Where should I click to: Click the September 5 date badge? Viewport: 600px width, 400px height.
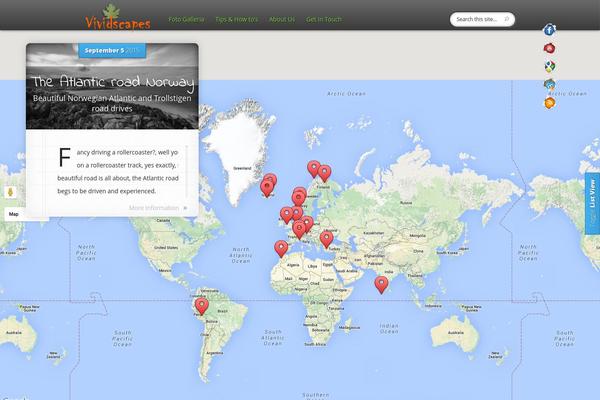[112, 51]
